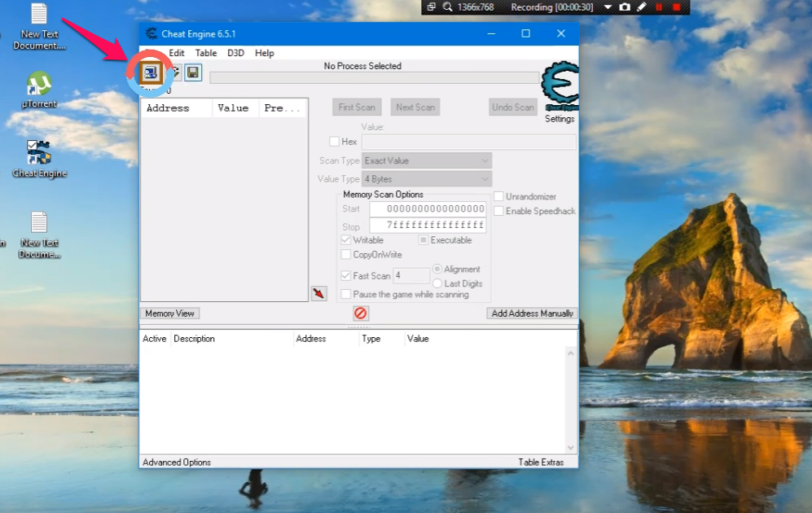
Task: Click the cheat table Value column header
Action: click(418, 339)
